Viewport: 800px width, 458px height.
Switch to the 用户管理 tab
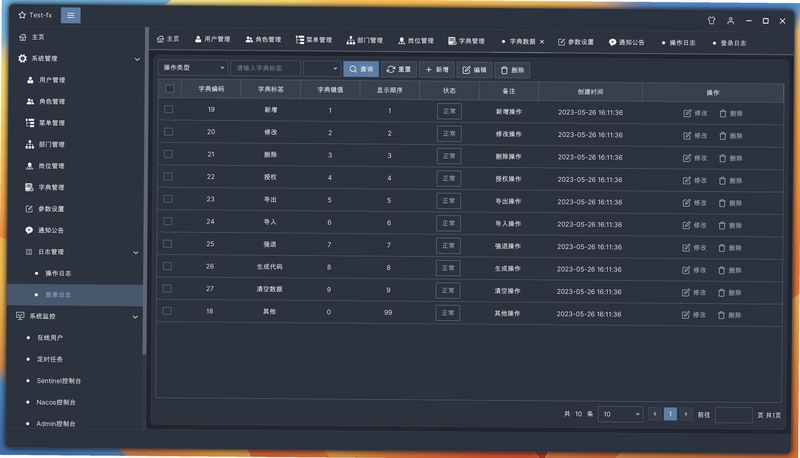212,39
